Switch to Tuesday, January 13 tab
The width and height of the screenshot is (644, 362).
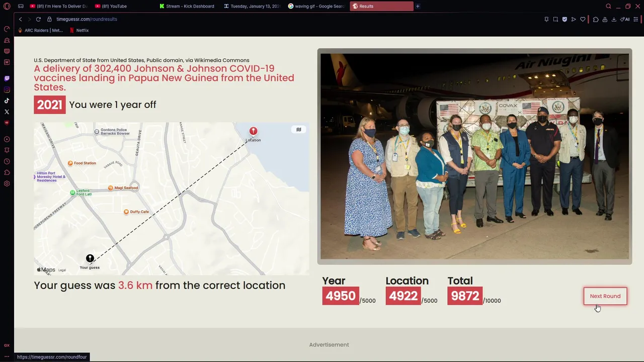tap(252, 6)
